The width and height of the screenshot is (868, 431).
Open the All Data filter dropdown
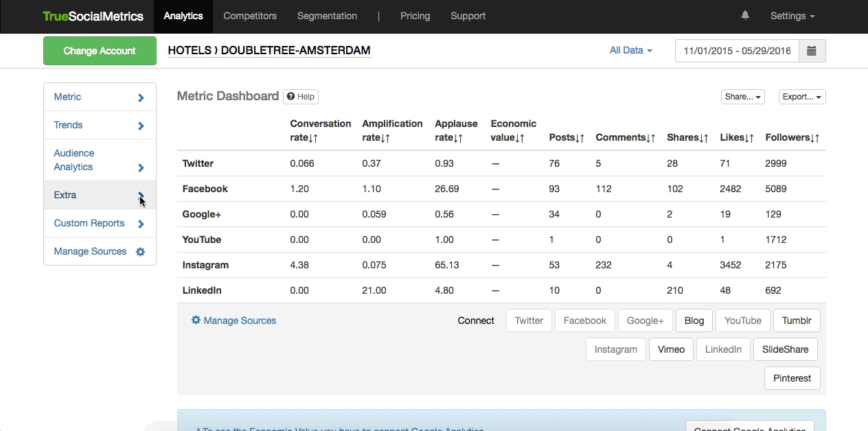click(x=630, y=51)
